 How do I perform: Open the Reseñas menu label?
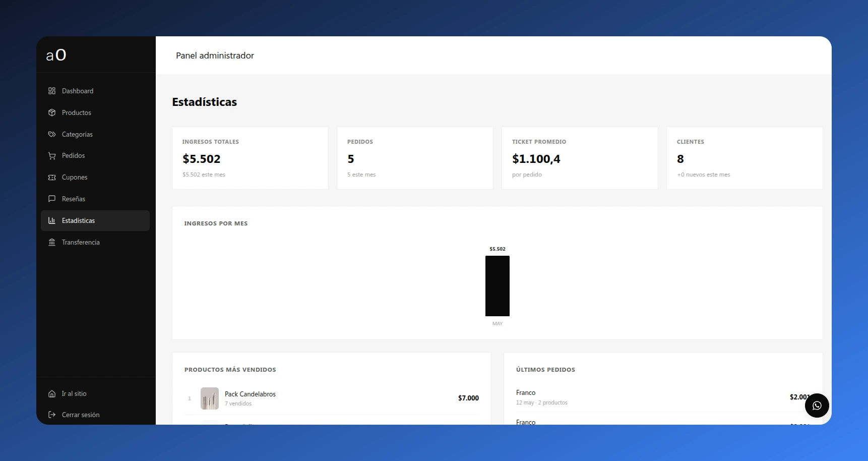point(74,199)
